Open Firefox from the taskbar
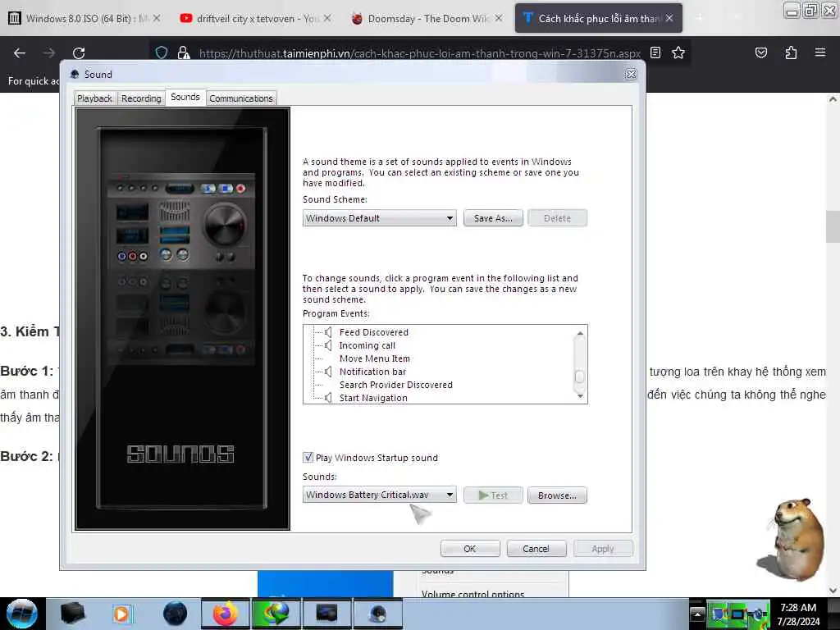 pos(226,614)
